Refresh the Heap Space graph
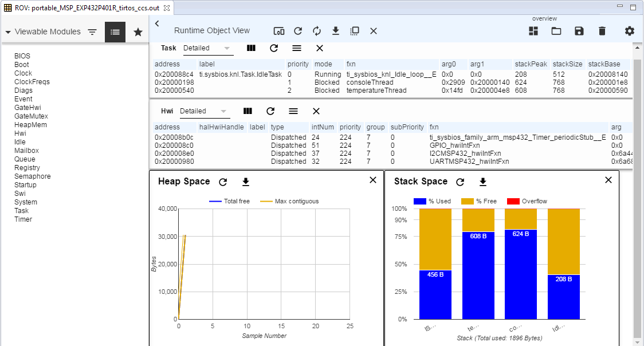644x346 pixels. (x=223, y=182)
